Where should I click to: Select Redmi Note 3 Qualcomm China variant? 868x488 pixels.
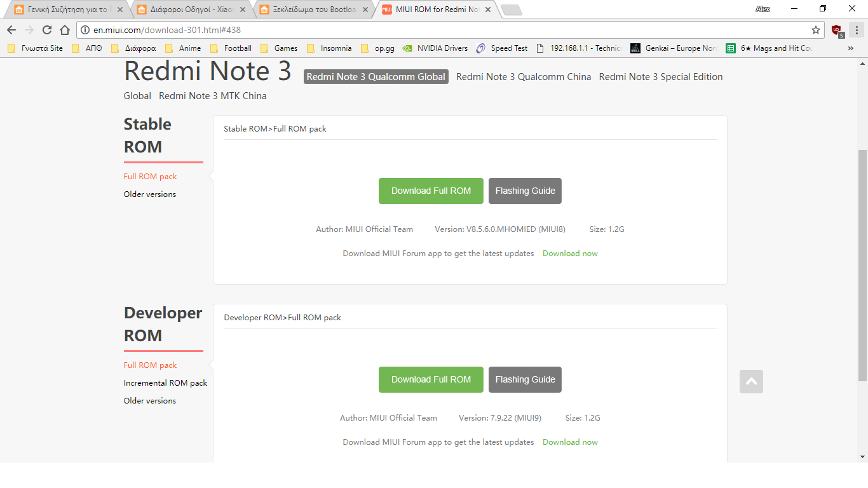524,77
